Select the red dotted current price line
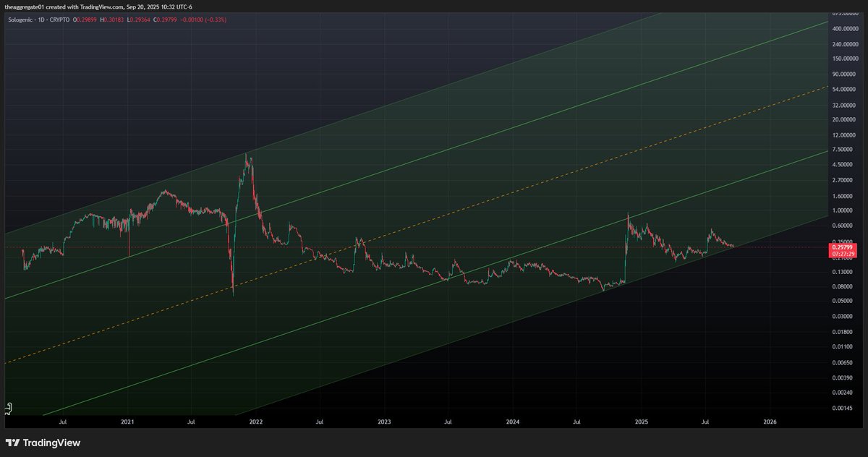Image resolution: width=868 pixels, height=457 pixels. click(416, 247)
